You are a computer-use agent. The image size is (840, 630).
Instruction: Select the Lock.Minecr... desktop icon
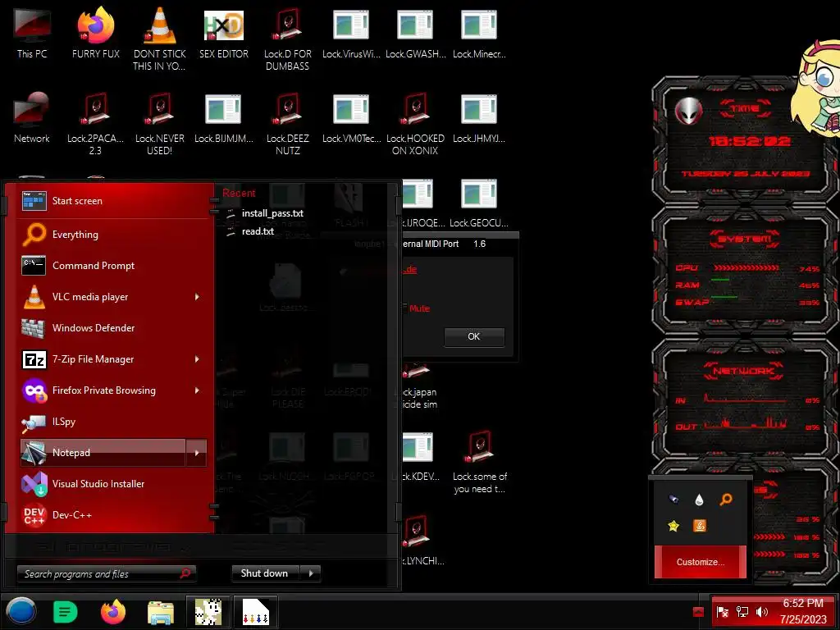(479, 33)
